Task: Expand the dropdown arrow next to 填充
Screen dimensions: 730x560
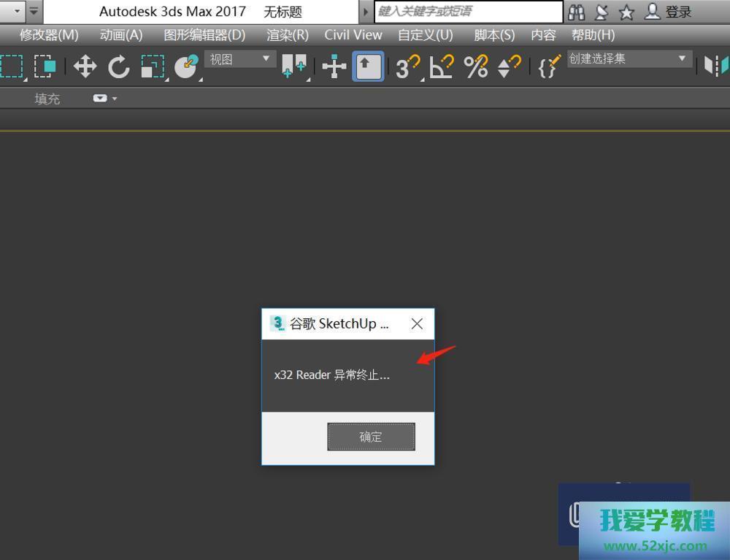Action: [114, 99]
